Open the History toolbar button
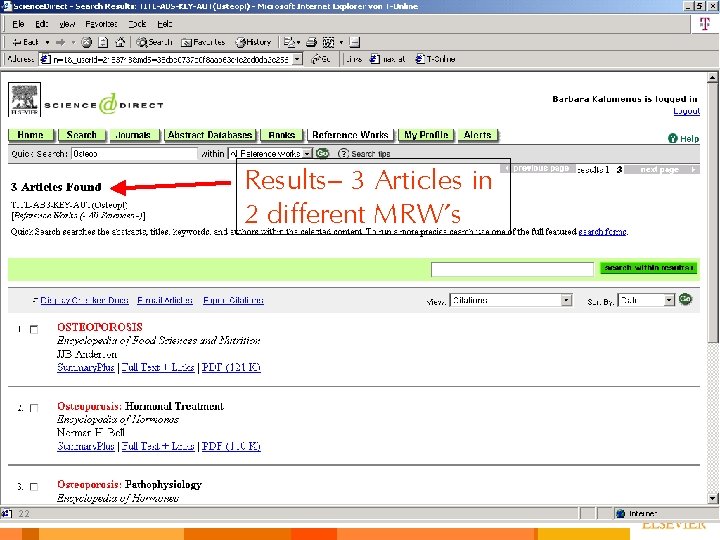Viewport: 720px width, 540px height. (253, 42)
